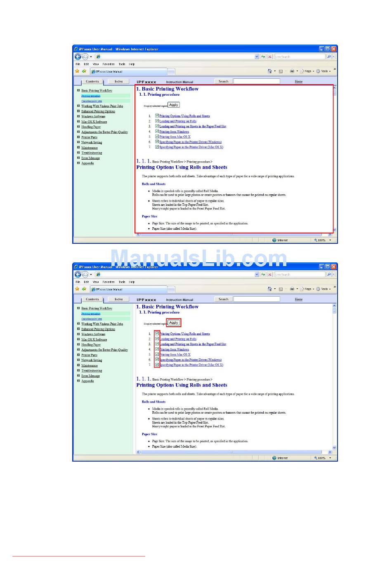Click the Apply button in the lower window
392x561 pixels.
[x=174, y=323]
